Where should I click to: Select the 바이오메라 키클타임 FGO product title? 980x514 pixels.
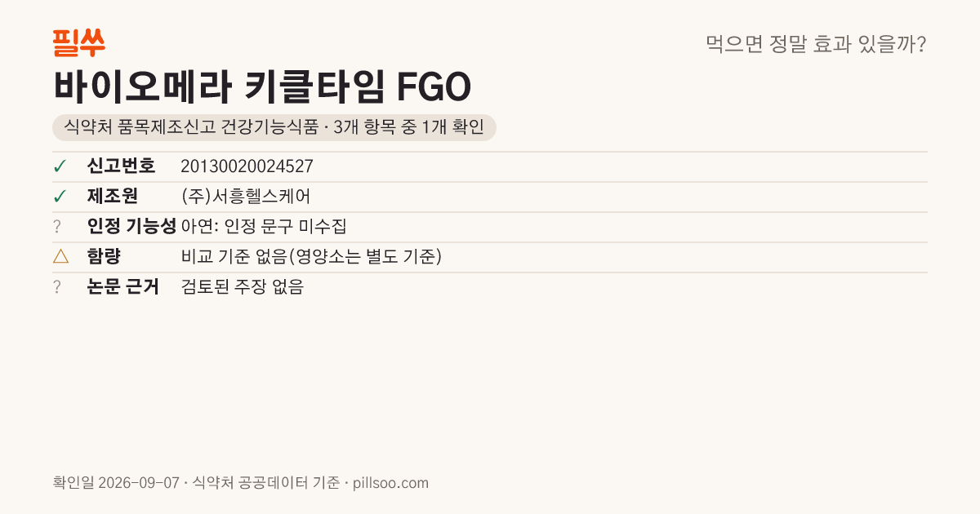(x=262, y=86)
